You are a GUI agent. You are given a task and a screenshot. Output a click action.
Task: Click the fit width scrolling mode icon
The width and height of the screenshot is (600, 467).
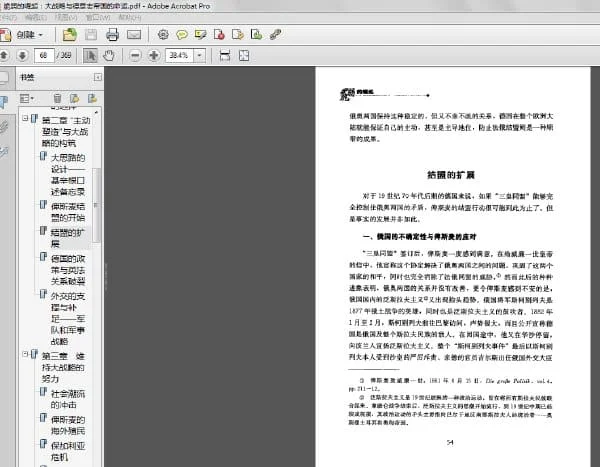tap(225, 56)
